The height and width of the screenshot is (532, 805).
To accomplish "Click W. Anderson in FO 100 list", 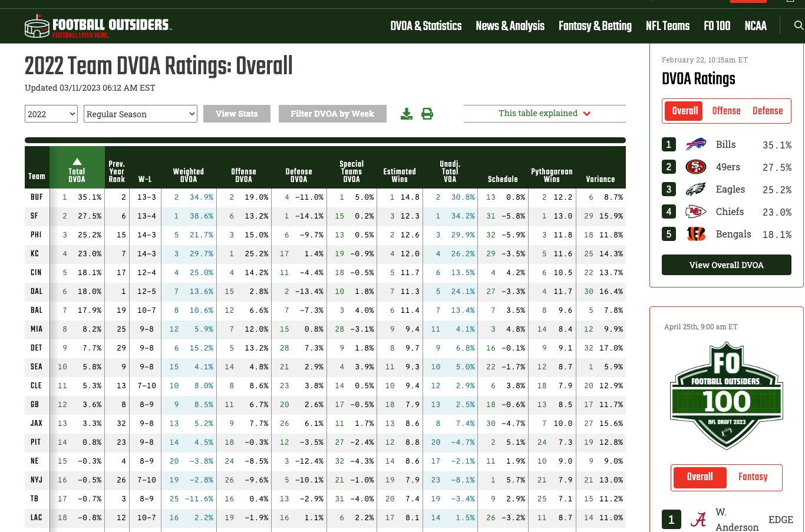I will pos(737,520).
